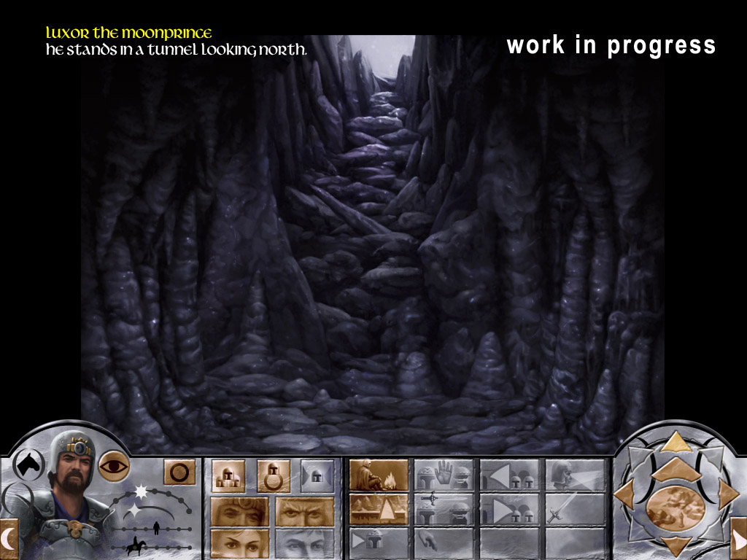Viewport: 747px width, 560px height.
Task: Click the mountains with up arrow action
Action: (x=379, y=509)
